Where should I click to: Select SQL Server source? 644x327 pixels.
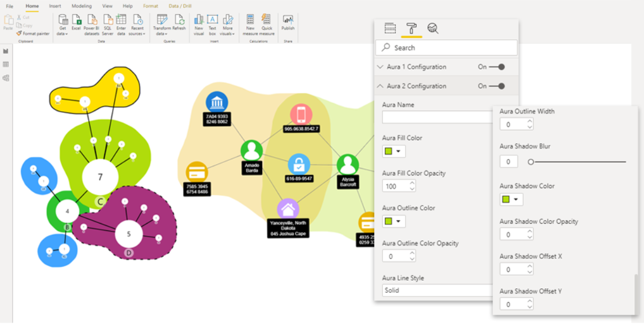[x=108, y=25]
